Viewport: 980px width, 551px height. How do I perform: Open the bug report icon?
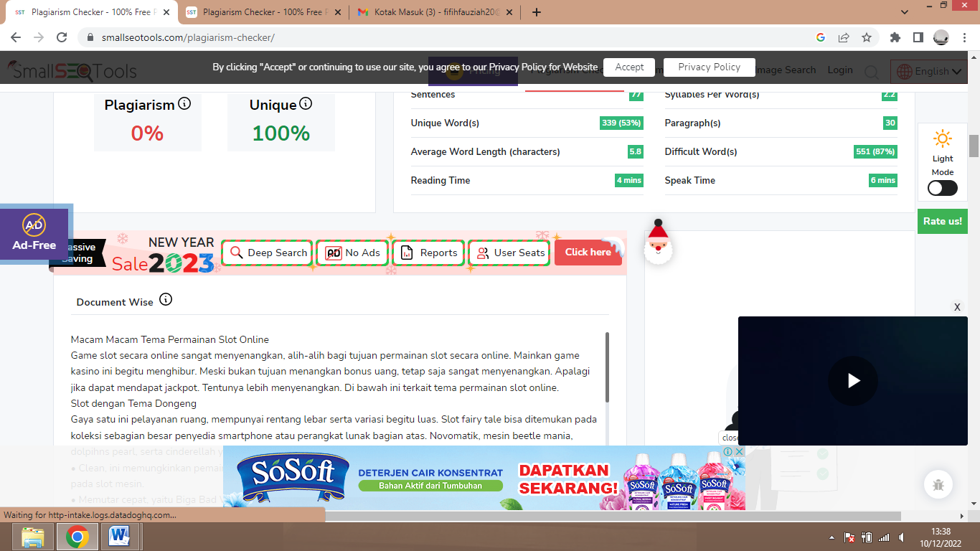click(x=938, y=484)
